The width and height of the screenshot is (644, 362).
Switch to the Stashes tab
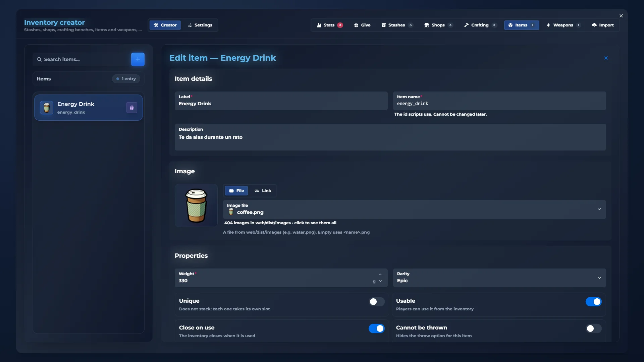point(397,25)
